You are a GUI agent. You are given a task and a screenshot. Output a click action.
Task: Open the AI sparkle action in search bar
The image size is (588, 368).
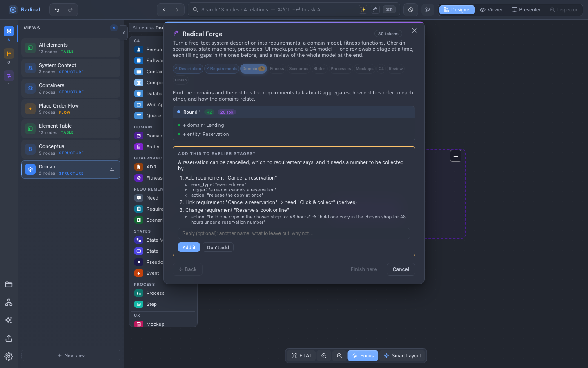[363, 10]
